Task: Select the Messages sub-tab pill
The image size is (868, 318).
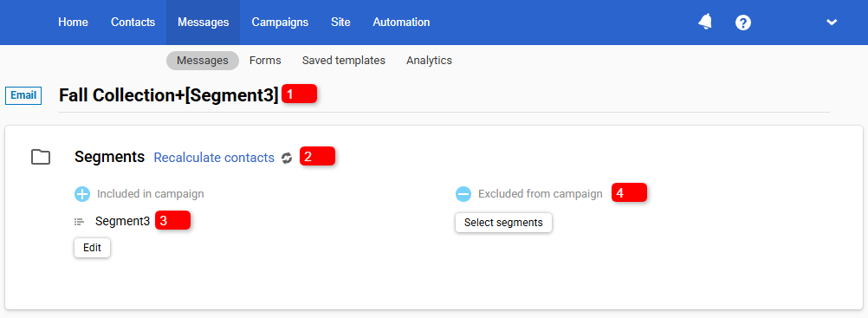Action: pos(203,61)
